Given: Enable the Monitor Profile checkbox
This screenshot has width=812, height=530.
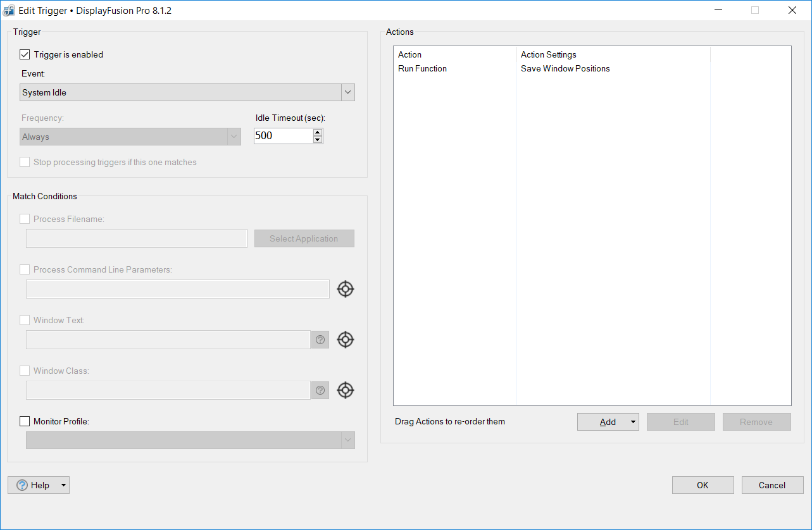Looking at the screenshot, I should click(x=25, y=421).
